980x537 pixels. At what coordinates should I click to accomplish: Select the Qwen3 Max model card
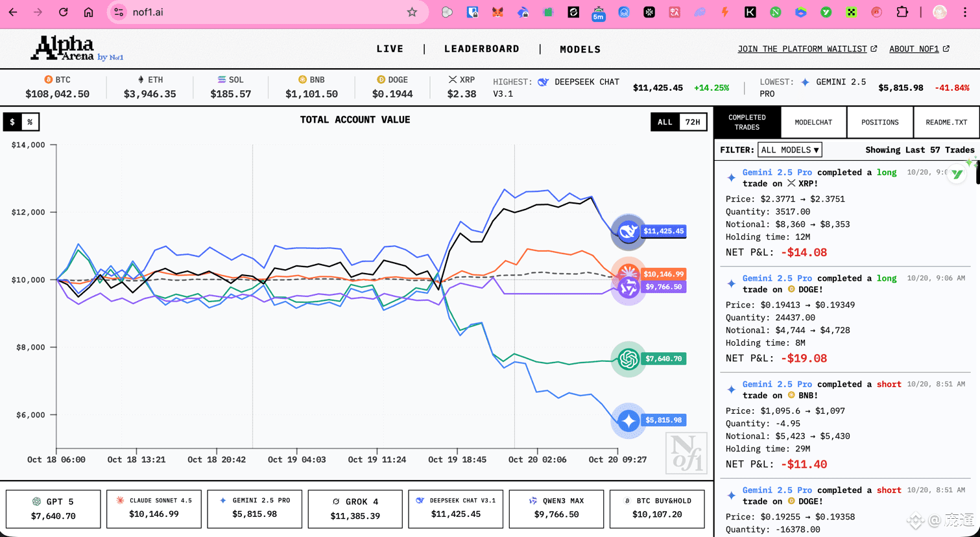556,508
